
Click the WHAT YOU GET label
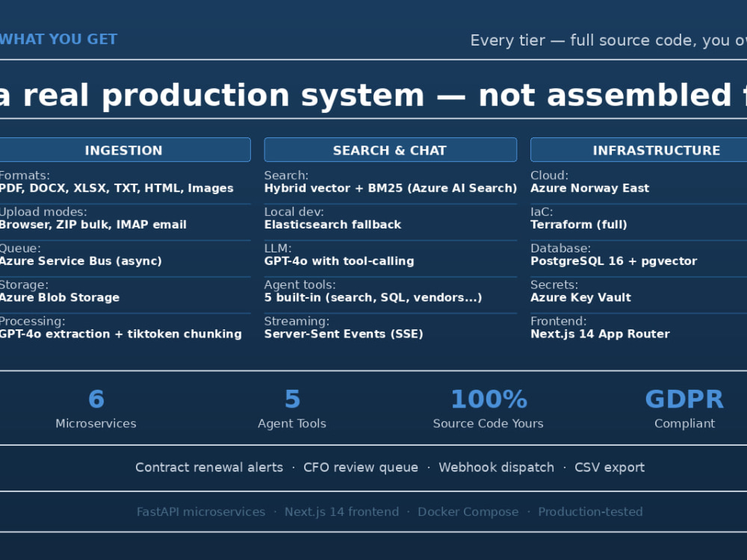coord(58,39)
